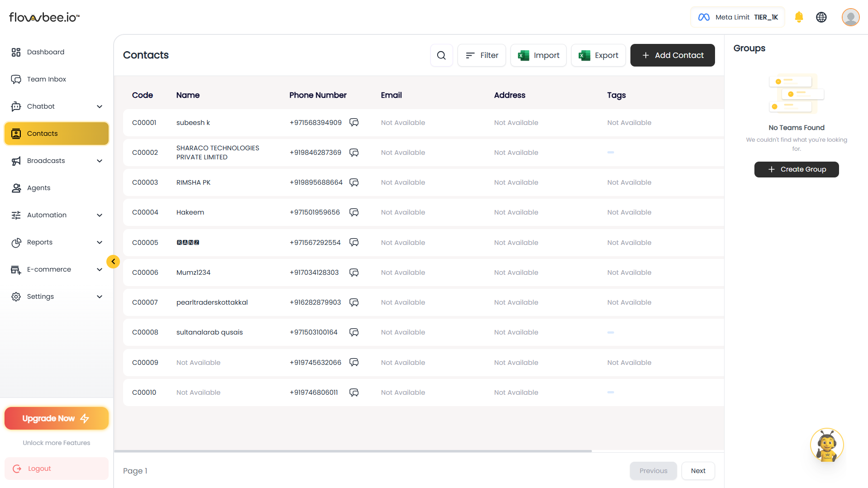Viewport: 868px width, 488px height.
Task: Open the notifications bell
Action: pyautogui.click(x=799, y=17)
